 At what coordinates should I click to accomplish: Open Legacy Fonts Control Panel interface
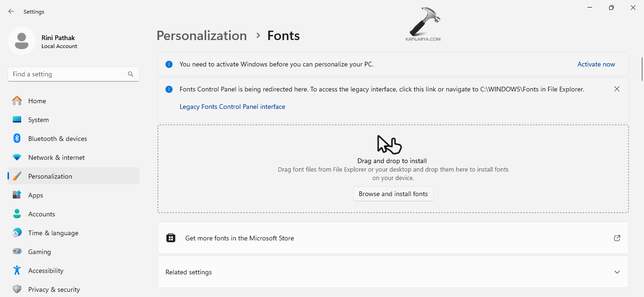click(x=232, y=107)
